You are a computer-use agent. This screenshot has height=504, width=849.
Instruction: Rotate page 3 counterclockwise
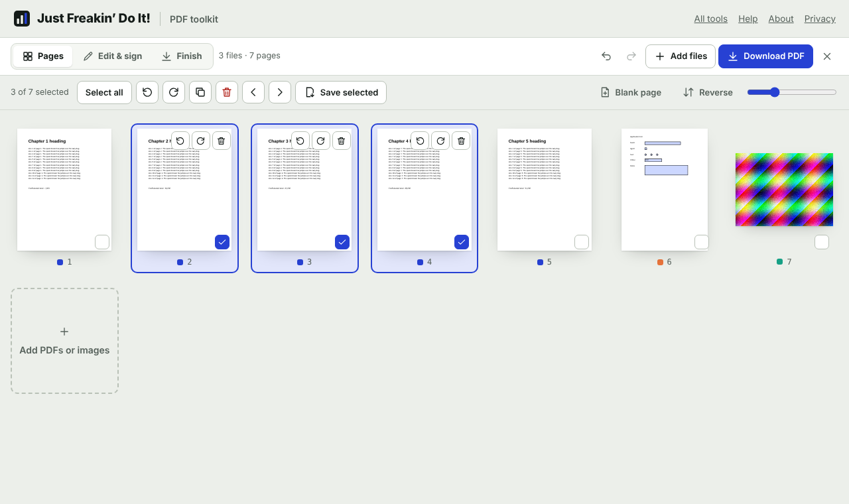tap(300, 141)
